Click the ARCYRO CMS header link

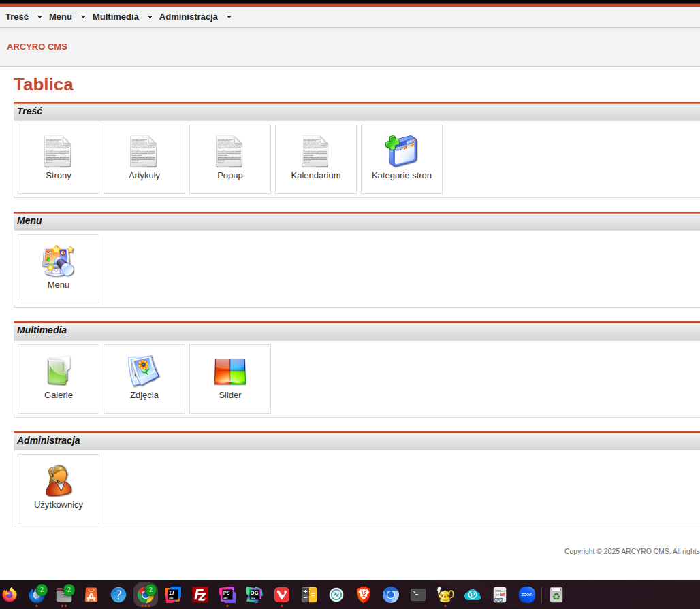click(37, 47)
